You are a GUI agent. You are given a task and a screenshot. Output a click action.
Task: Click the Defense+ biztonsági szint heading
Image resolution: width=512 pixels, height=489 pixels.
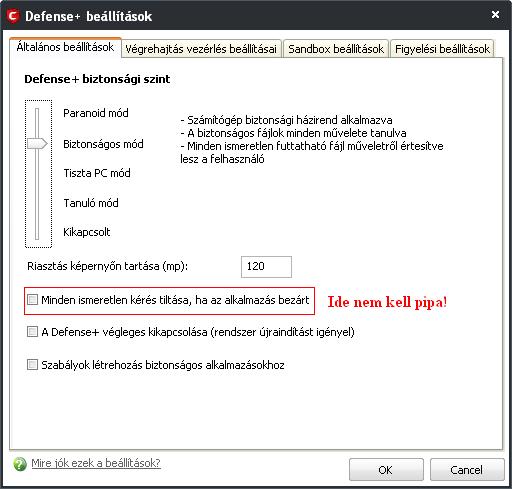click(97, 79)
